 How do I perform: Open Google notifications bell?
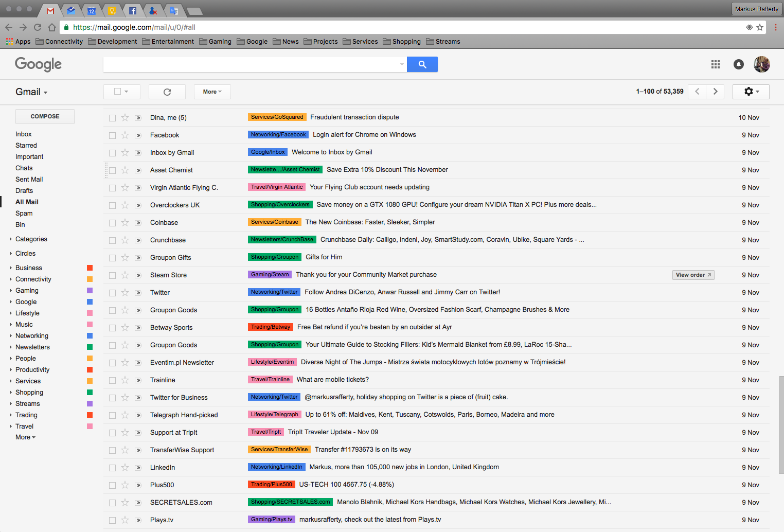click(738, 64)
